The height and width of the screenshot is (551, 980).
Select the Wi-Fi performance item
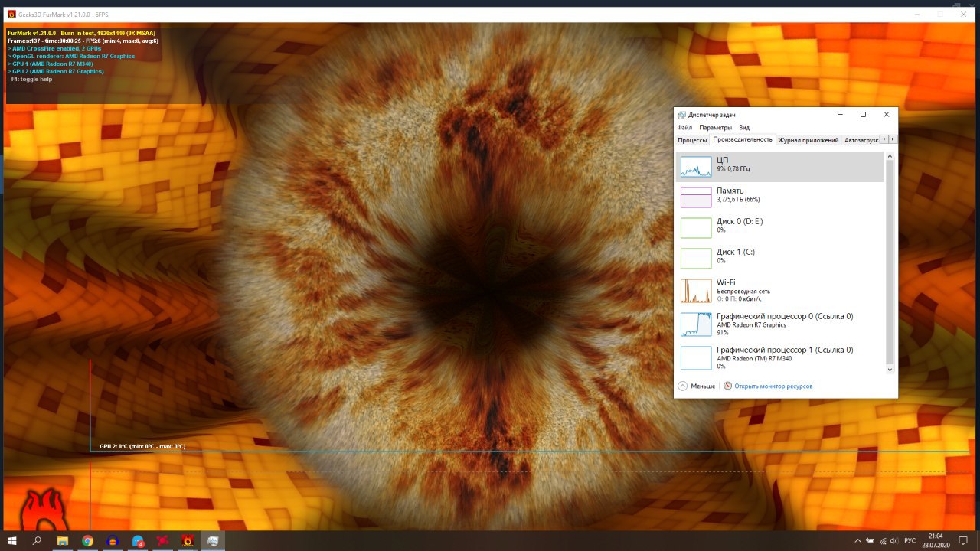point(779,290)
